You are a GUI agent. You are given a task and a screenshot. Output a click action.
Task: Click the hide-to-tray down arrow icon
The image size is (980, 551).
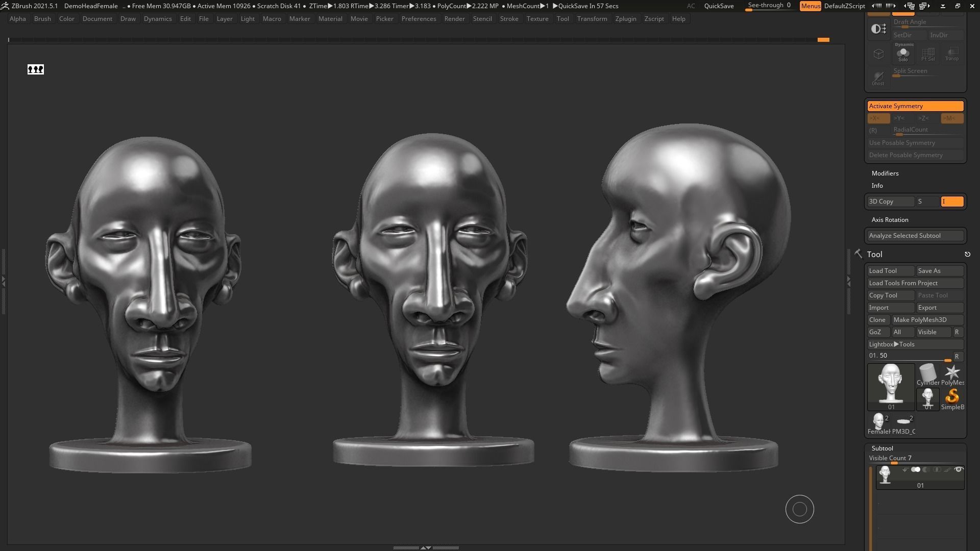tap(943, 6)
